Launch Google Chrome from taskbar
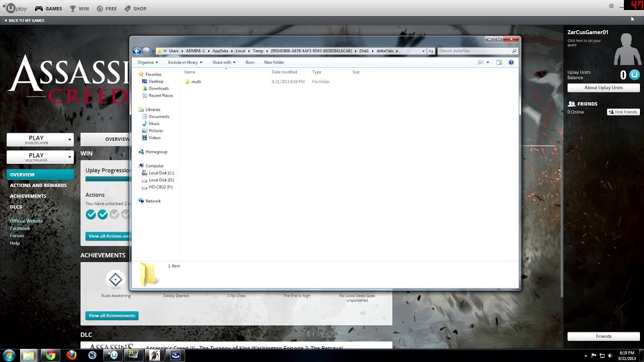Image resolution: width=644 pixels, height=362 pixels. [x=50, y=355]
